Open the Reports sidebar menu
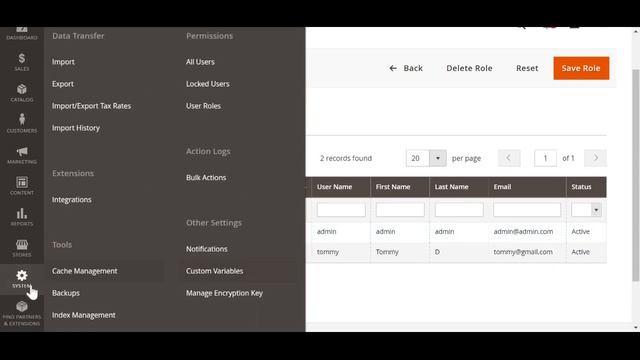 click(x=22, y=217)
